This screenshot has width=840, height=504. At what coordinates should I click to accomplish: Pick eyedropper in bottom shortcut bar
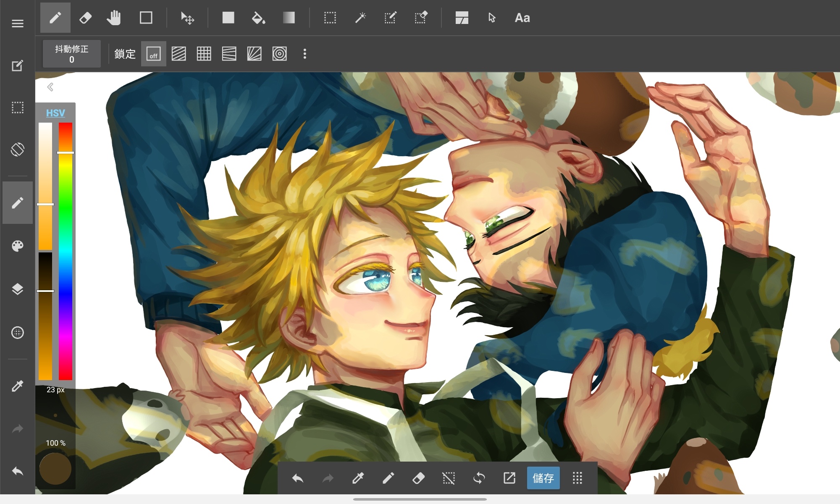click(358, 478)
